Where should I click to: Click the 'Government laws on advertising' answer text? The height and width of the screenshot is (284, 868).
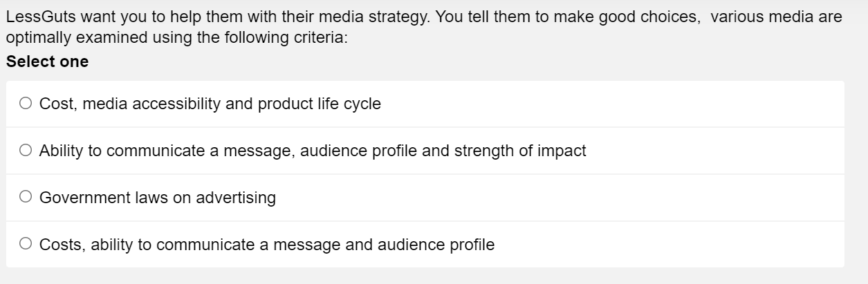[157, 198]
